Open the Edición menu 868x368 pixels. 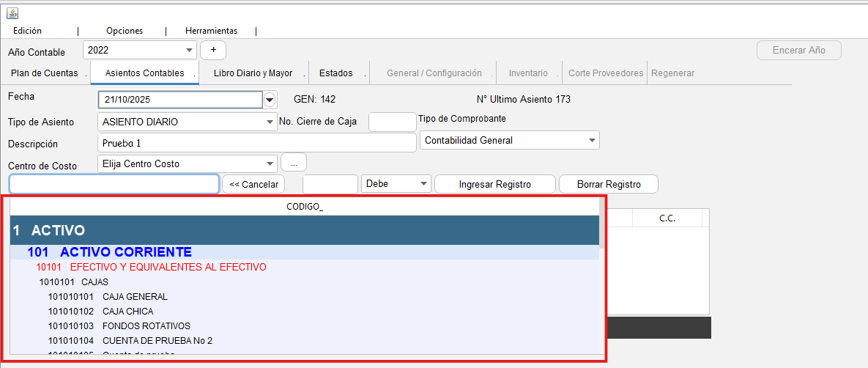[28, 31]
